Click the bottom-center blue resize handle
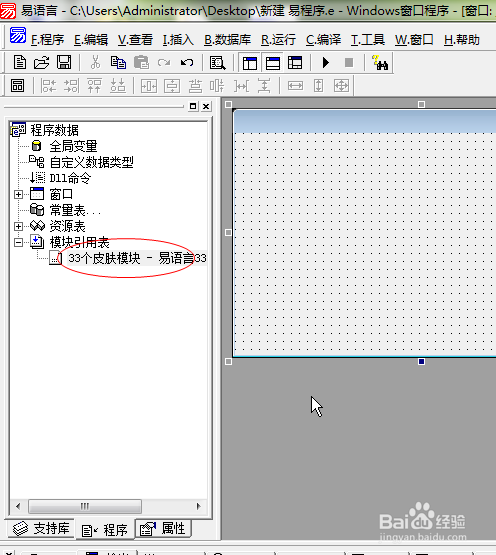Viewport: 496px width, 555px height. tap(421, 361)
